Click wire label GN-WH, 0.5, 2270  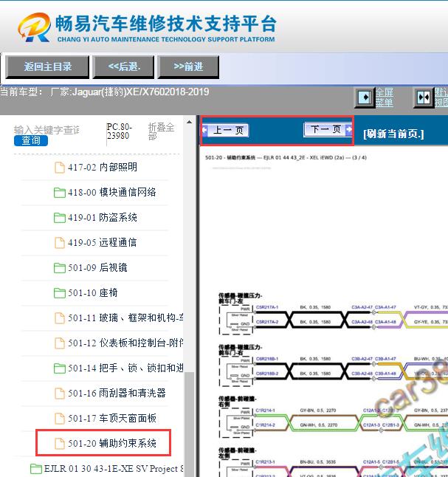(x=318, y=425)
